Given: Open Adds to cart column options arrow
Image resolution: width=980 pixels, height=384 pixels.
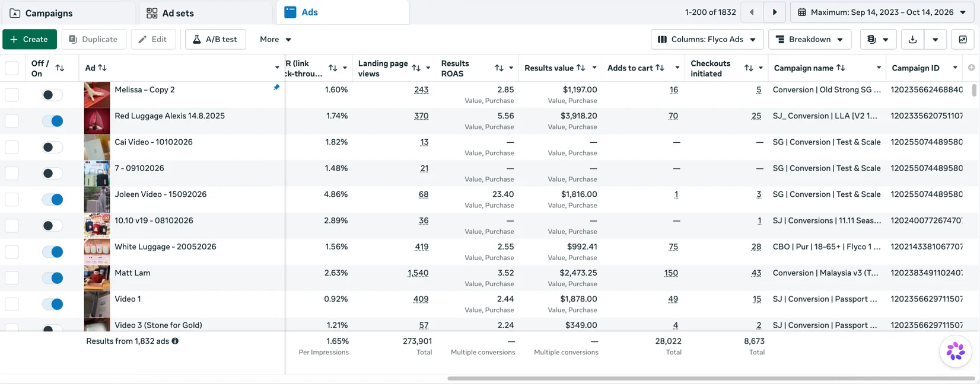Looking at the screenshot, I should click(677, 68).
